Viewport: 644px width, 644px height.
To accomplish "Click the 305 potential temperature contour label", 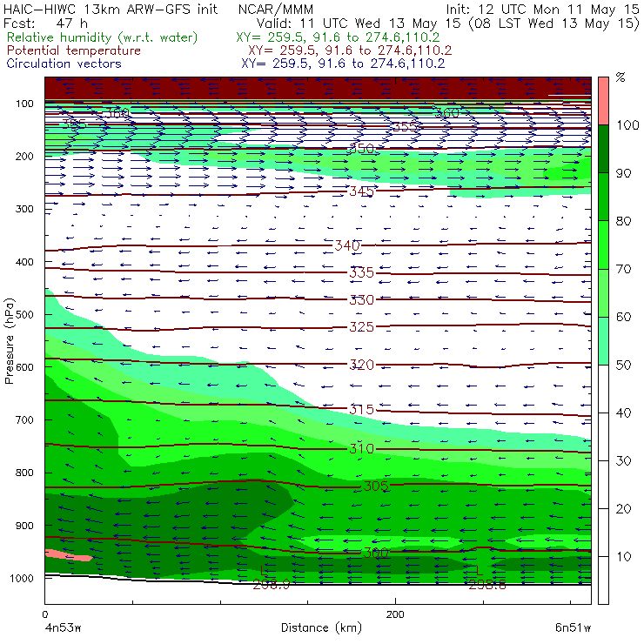I will point(376,486).
